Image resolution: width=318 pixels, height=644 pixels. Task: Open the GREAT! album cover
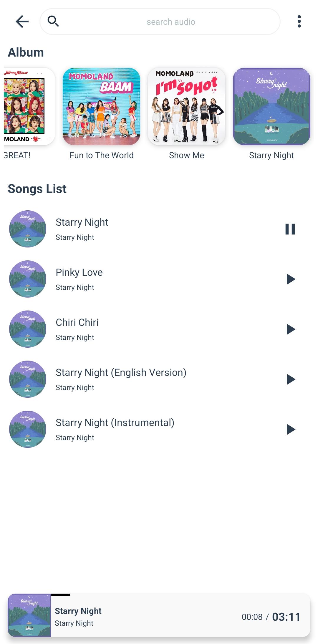(x=29, y=106)
